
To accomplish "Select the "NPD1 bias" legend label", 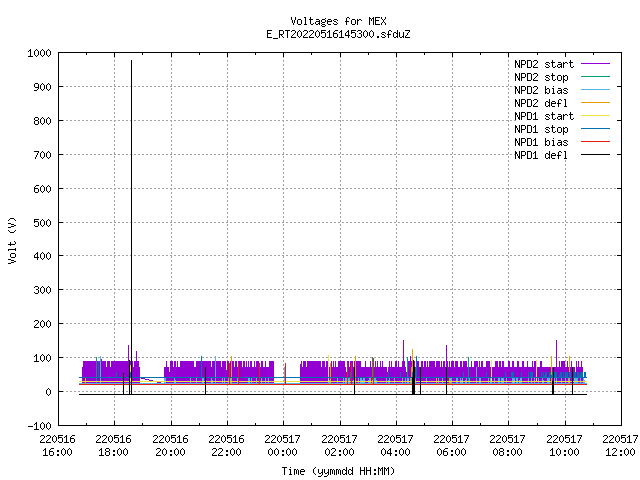I will [x=541, y=142].
